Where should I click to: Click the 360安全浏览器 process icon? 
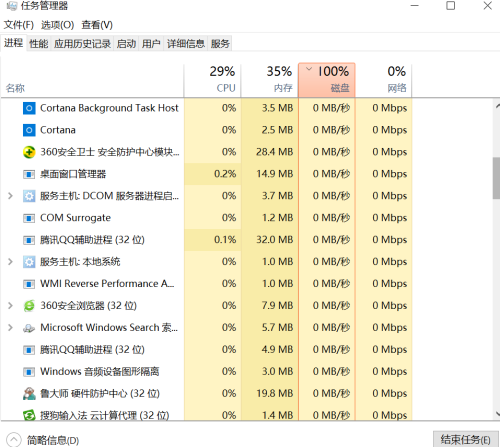coord(29,306)
